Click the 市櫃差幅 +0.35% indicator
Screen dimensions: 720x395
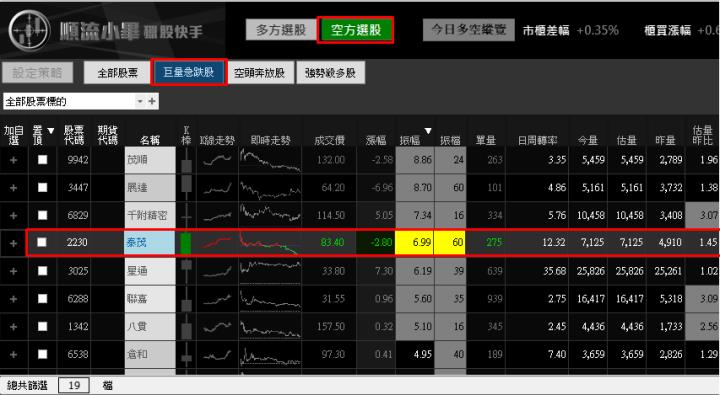[570, 30]
